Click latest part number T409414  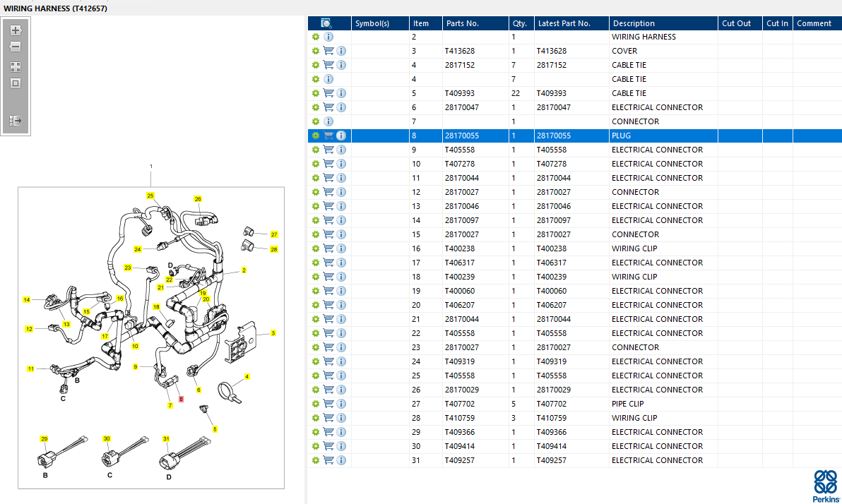(552, 447)
